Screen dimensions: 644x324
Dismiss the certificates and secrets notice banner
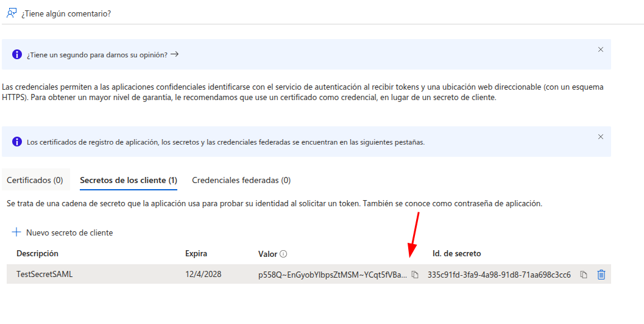click(601, 137)
